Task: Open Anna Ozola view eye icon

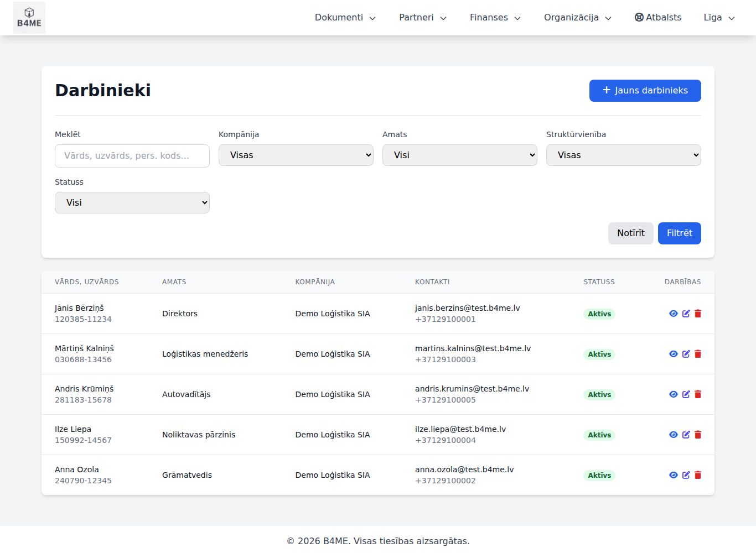Action: coord(674,475)
